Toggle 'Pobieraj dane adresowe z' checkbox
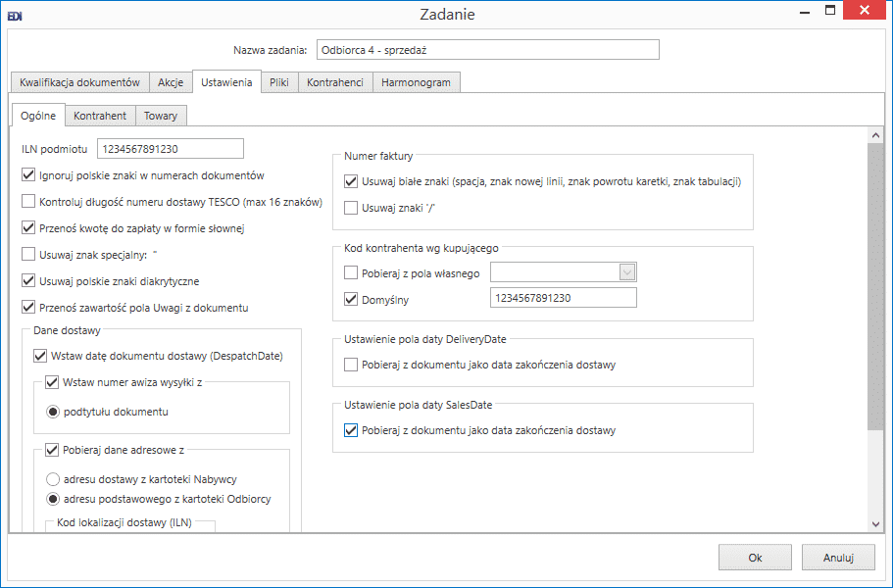893x588 pixels. tap(52, 450)
